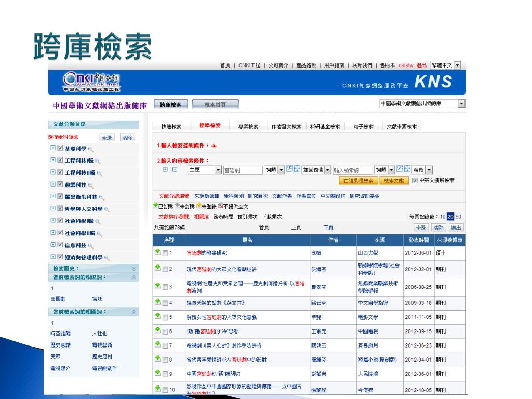Expand the 檢索歷史 panel chevron
The image size is (532, 399).
[134, 269]
